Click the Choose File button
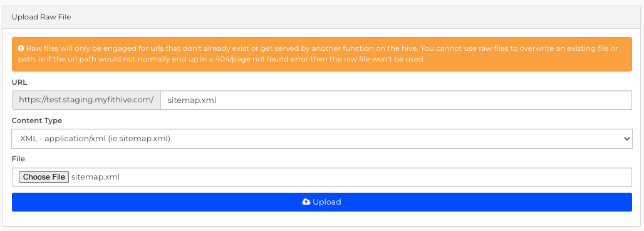Image resolution: width=644 pixels, height=231 pixels. (44, 177)
